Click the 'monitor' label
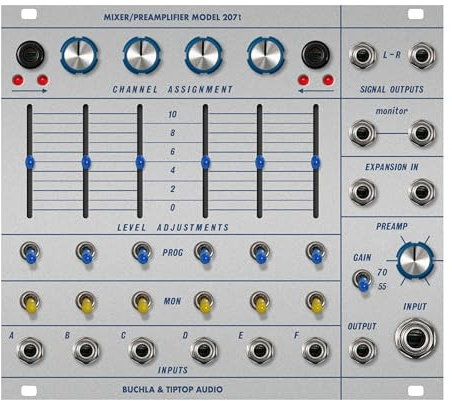 pos(392,111)
